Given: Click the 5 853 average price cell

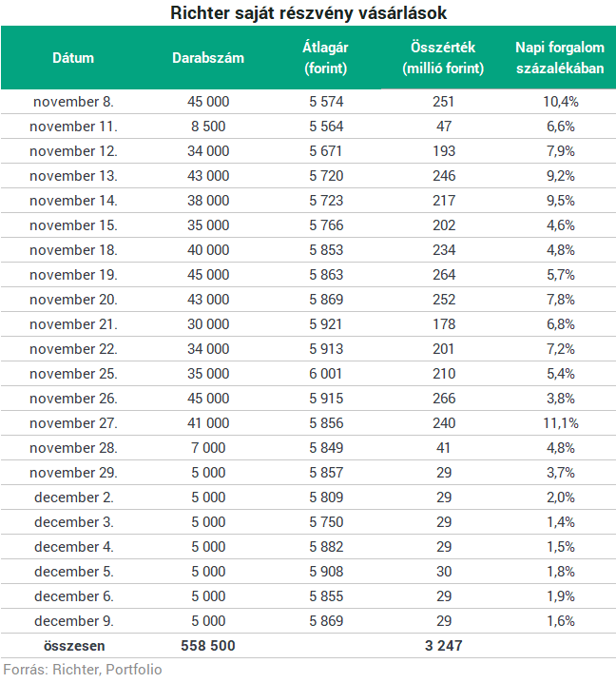Looking at the screenshot, I should coord(326,250).
